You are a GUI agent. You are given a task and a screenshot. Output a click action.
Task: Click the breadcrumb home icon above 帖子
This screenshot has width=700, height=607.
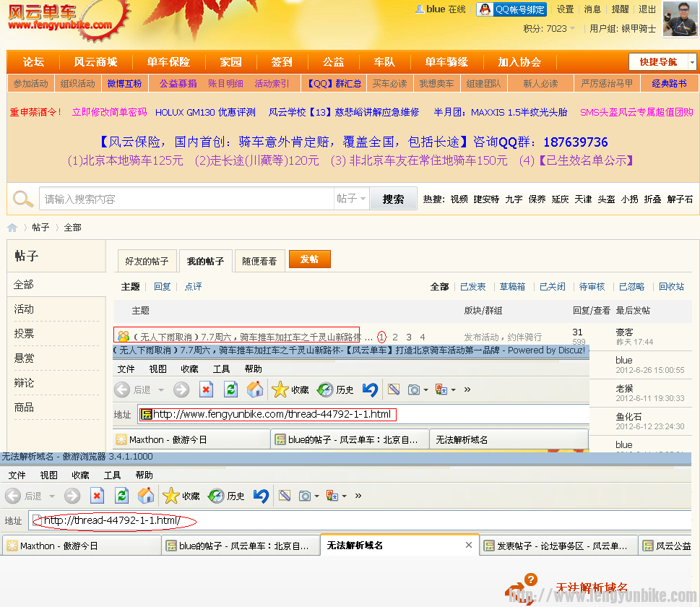(12, 227)
